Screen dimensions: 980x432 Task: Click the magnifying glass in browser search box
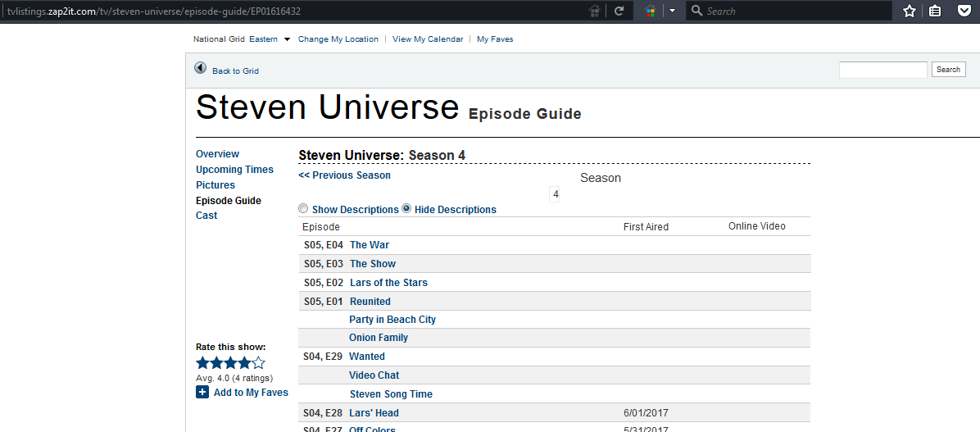coord(696,11)
